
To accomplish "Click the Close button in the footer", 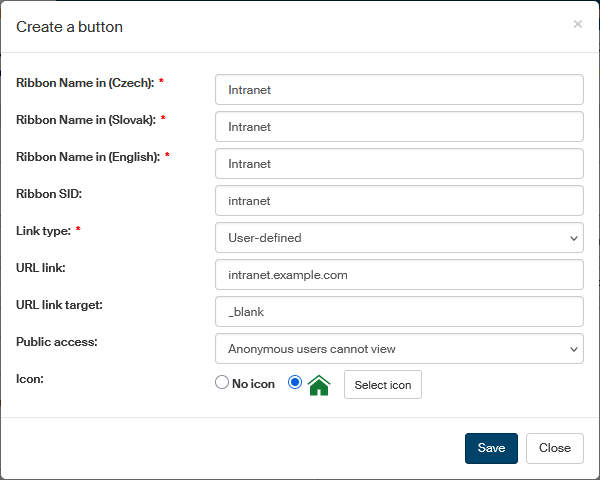I will [554, 448].
